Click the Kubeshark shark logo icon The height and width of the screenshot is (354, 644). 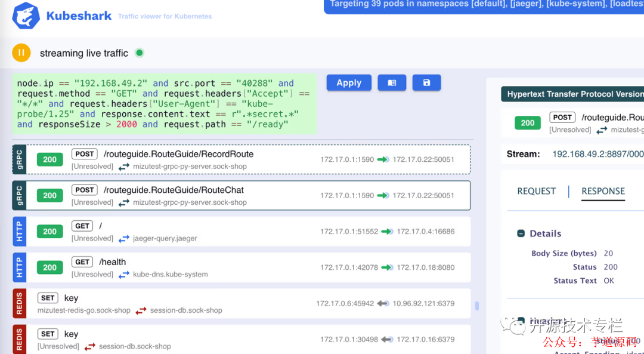point(26,16)
